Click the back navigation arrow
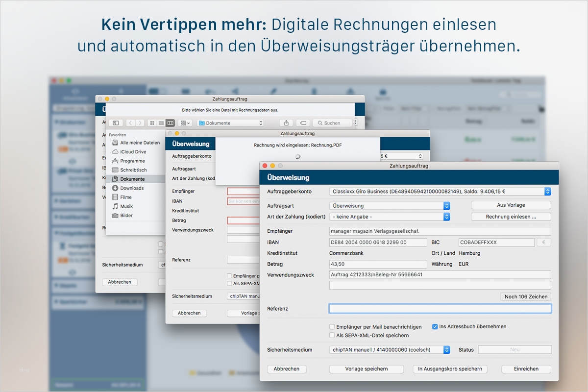588x392 pixels. 131,123
